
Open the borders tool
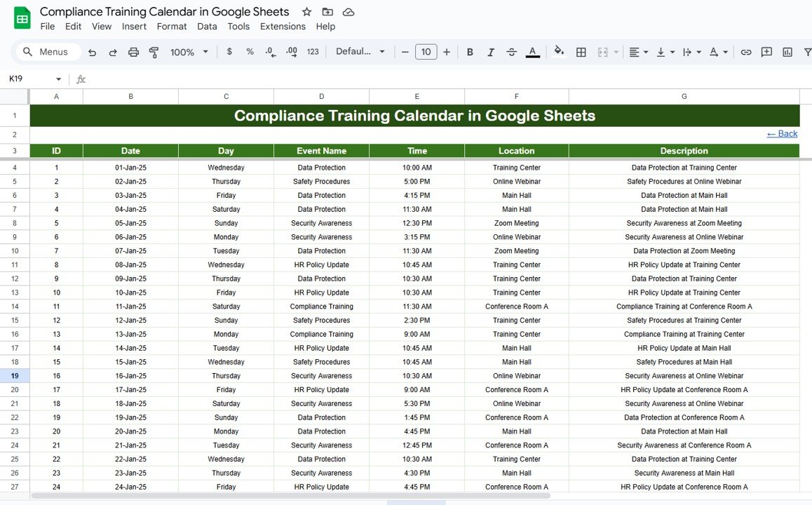point(581,52)
